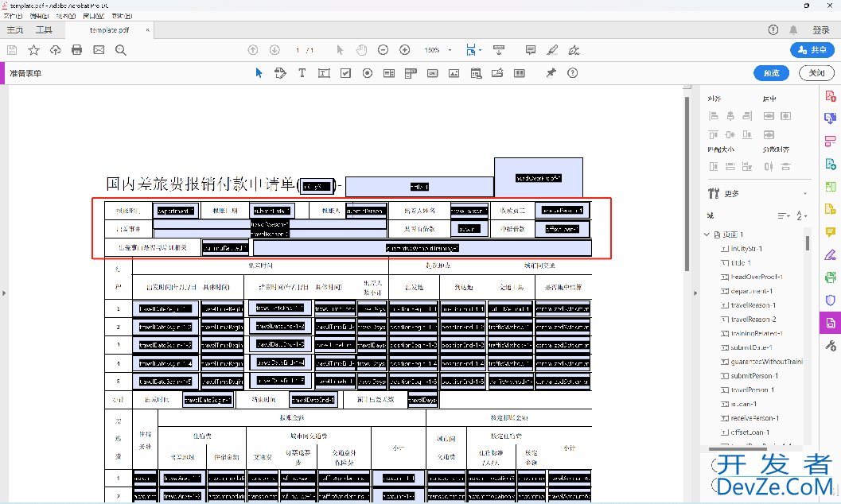Select the Add OK Button tool
The width and height of the screenshot is (841, 504).
[432, 73]
